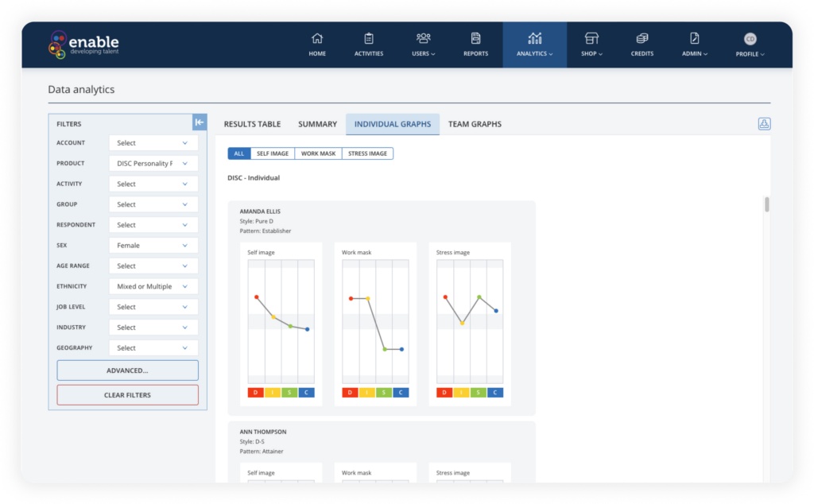The width and height of the screenshot is (814, 504).
Task: Click the Profile menu label
Action: tap(750, 54)
